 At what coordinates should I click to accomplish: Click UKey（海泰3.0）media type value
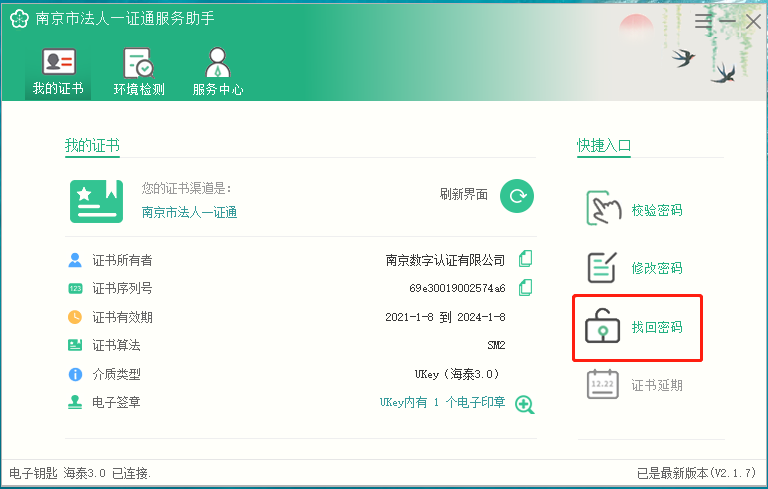click(x=457, y=374)
